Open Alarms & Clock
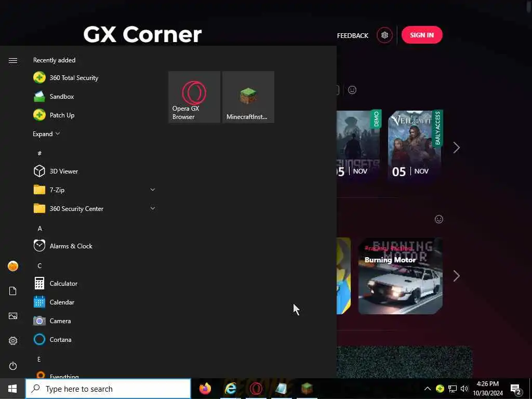532x399 pixels. [x=95, y=246]
